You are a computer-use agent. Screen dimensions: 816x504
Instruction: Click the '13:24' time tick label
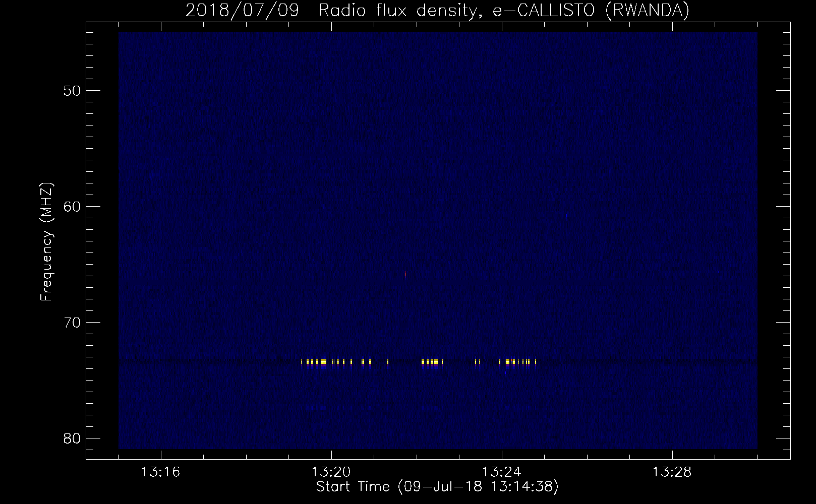(x=501, y=472)
